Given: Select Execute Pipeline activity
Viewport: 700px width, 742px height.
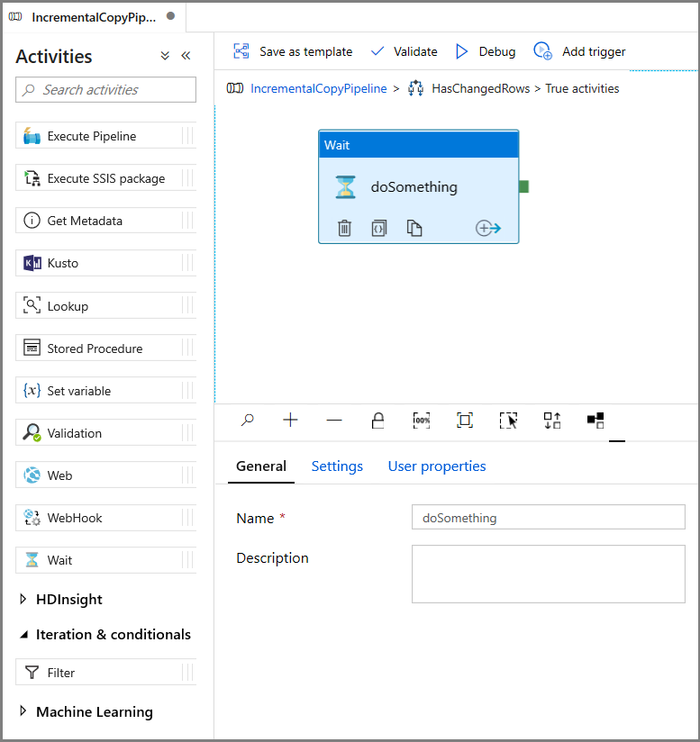Looking at the screenshot, I should click(x=105, y=136).
